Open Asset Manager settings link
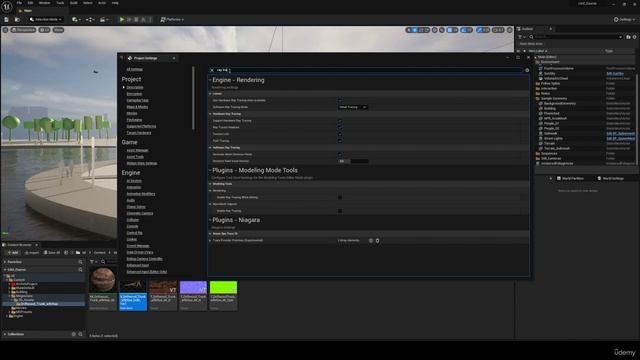Screen dimensions: 640x360 coord(137,151)
